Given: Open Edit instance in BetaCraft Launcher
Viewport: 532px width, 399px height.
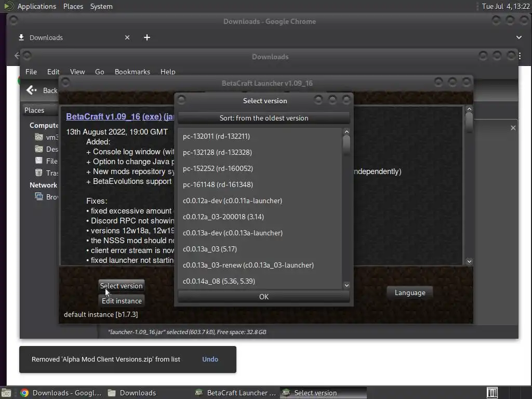Looking at the screenshot, I should pos(122,301).
